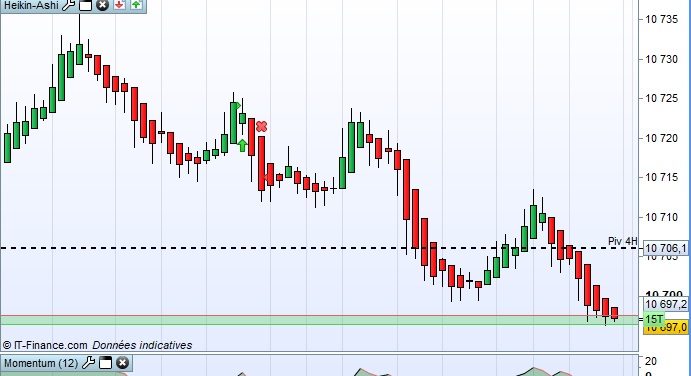Click the Heikin-Ashi panel window icon

click(85, 5)
